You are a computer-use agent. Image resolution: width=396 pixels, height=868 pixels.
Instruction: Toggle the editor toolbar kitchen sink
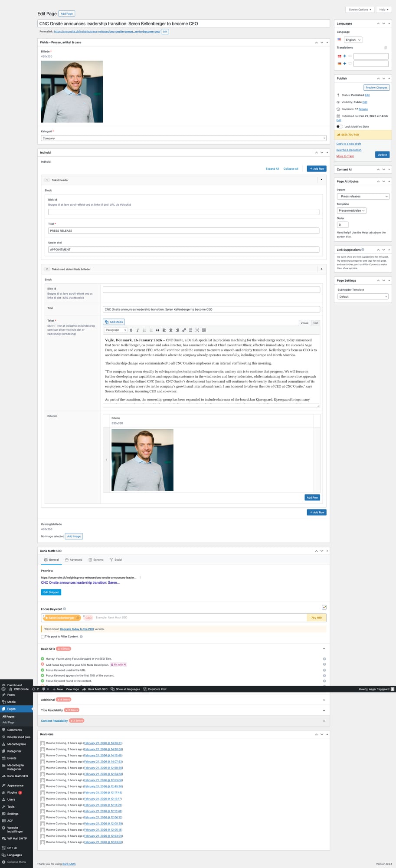[x=204, y=330]
